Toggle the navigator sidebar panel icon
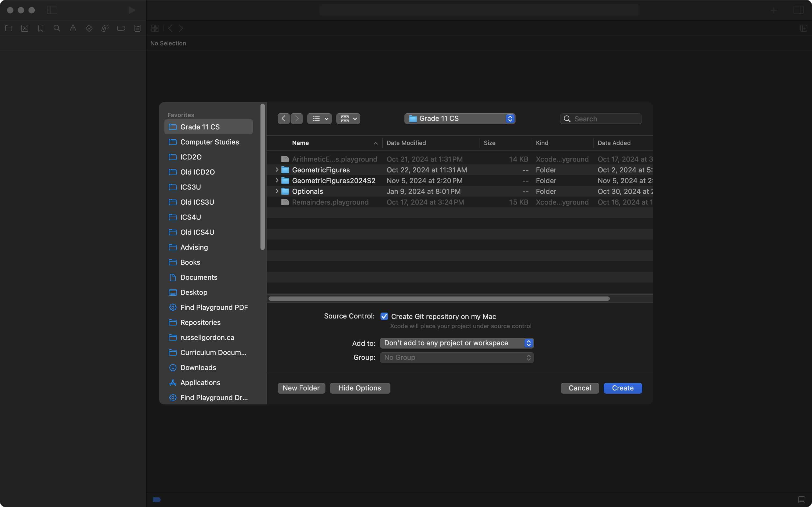Viewport: 812px width, 507px height. pyautogui.click(x=52, y=10)
